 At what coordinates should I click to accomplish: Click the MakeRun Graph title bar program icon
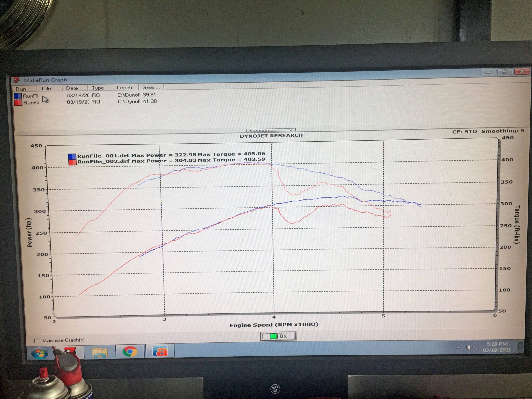pyautogui.click(x=16, y=80)
